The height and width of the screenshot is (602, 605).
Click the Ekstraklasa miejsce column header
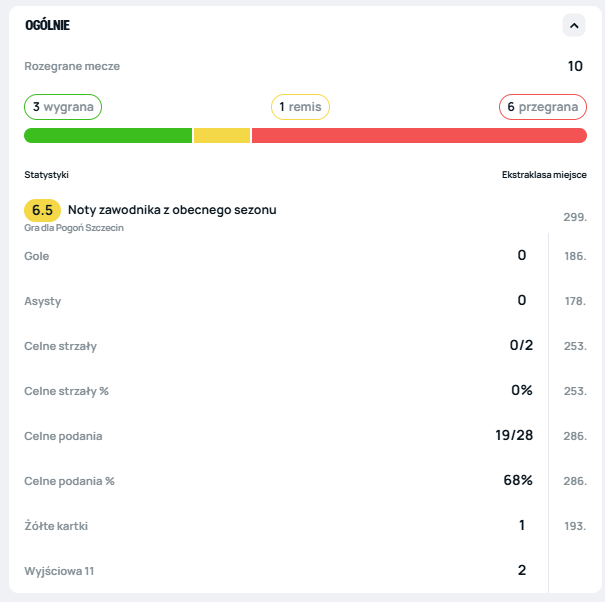click(x=544, y=175)
